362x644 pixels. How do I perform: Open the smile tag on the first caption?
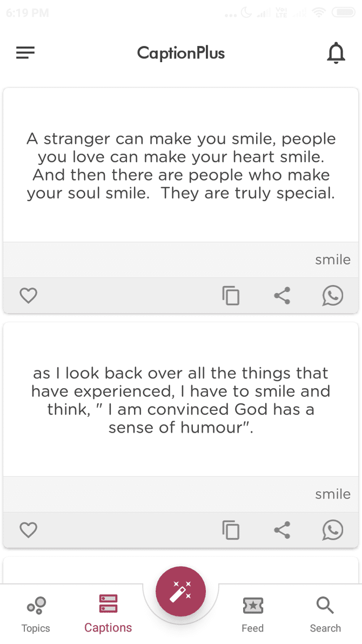click(x=332, y=260)
